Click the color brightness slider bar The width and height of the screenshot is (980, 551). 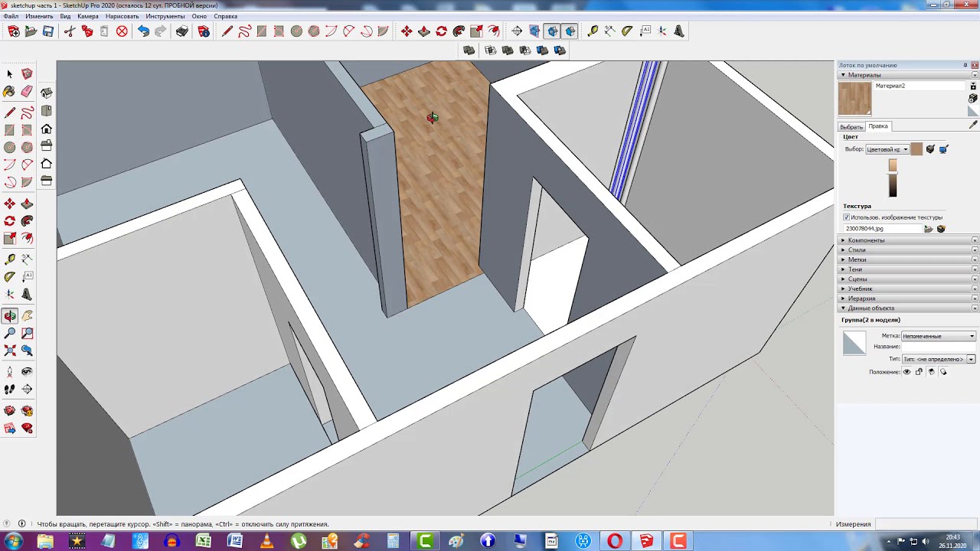[893, 178]
